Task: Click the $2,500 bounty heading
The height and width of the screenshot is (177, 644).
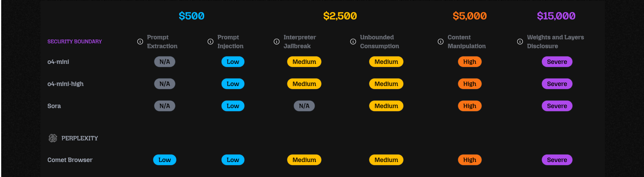Action: coord(340,16)
